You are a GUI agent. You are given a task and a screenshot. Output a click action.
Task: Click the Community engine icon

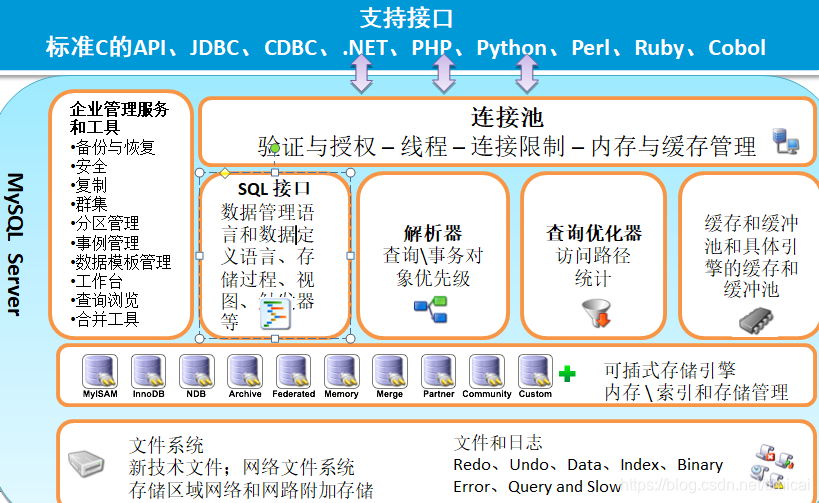tap(487, 371)
